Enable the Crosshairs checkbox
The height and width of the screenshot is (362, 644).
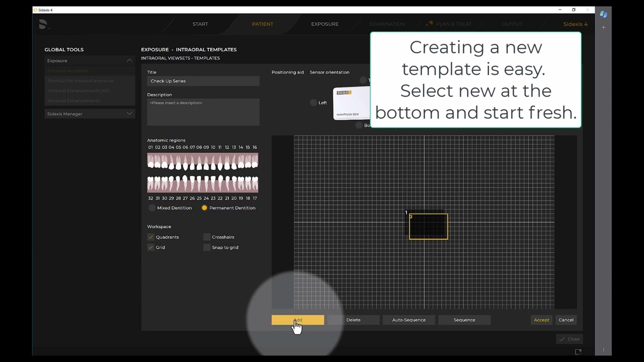tap(207, 237)
